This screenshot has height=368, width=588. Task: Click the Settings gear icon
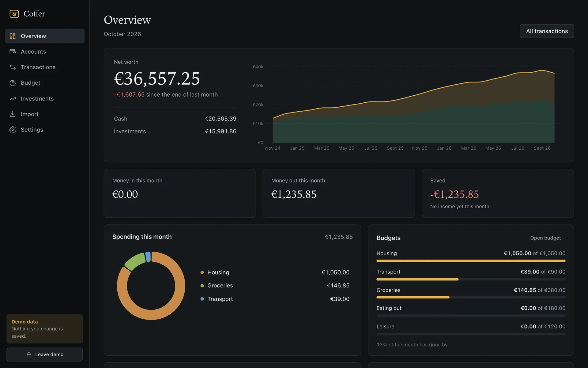13,130
